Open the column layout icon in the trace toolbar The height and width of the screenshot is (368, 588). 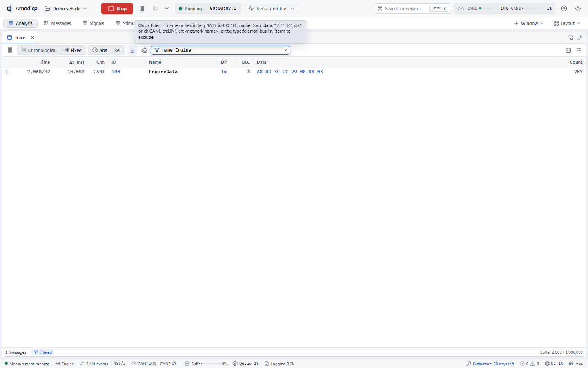tap(568, 50)
